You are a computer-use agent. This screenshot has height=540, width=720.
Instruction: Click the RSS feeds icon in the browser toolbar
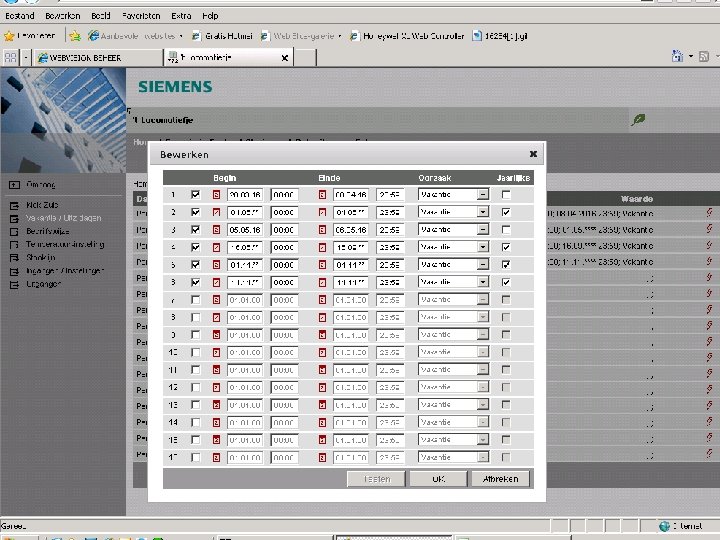coord(703,56)
